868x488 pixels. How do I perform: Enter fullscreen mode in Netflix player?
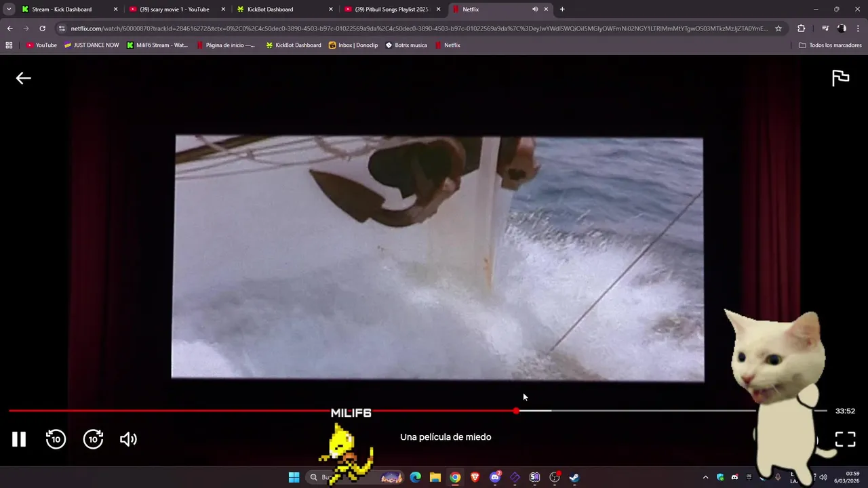tap(845, 439)
